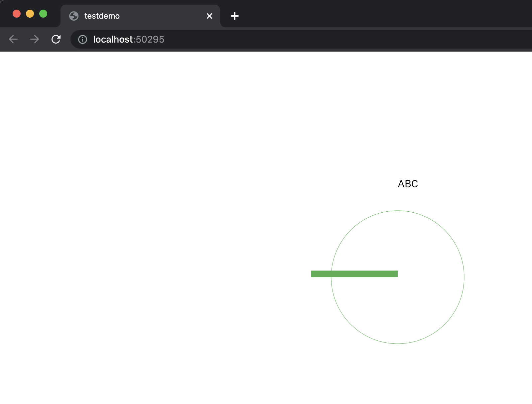Click the globe favicon on the testdemo tab
This screenshot has width=532, height=404.
tap(73, 16)
